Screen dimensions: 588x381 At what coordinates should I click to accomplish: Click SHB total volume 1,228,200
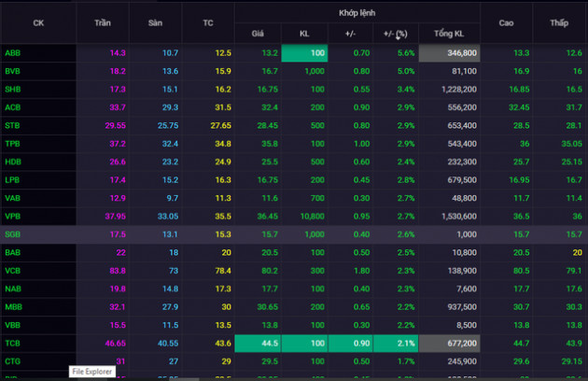point(459,90)
